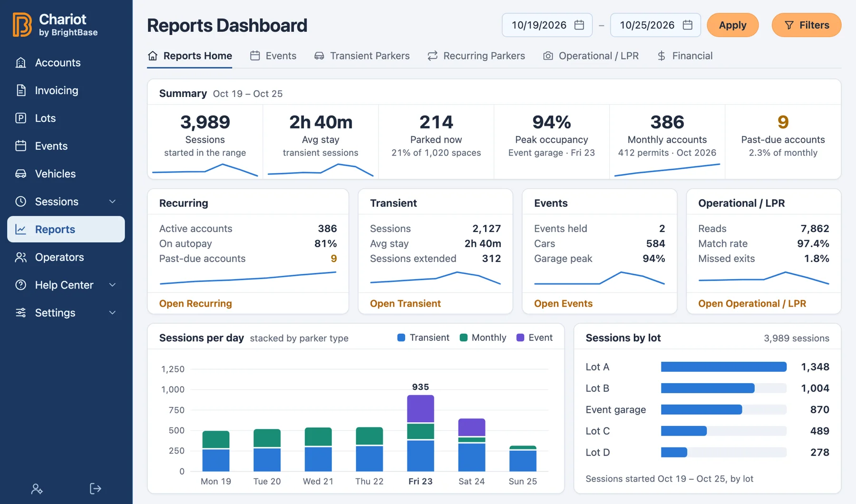Switch to the Events tab
The width and height of the screenshot is (856, 504).
click(273, 56)
